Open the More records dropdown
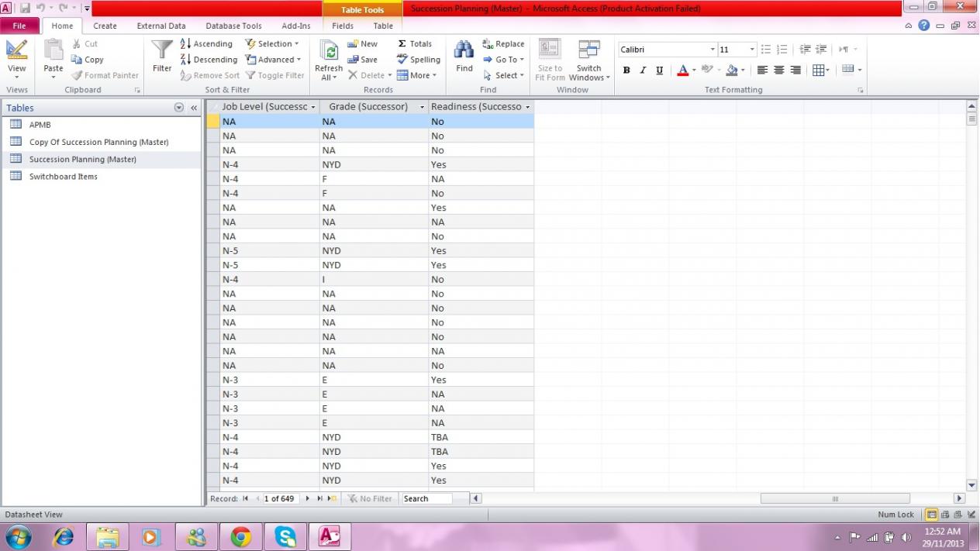This screenshot has width=980, height=551. (416, 75)
